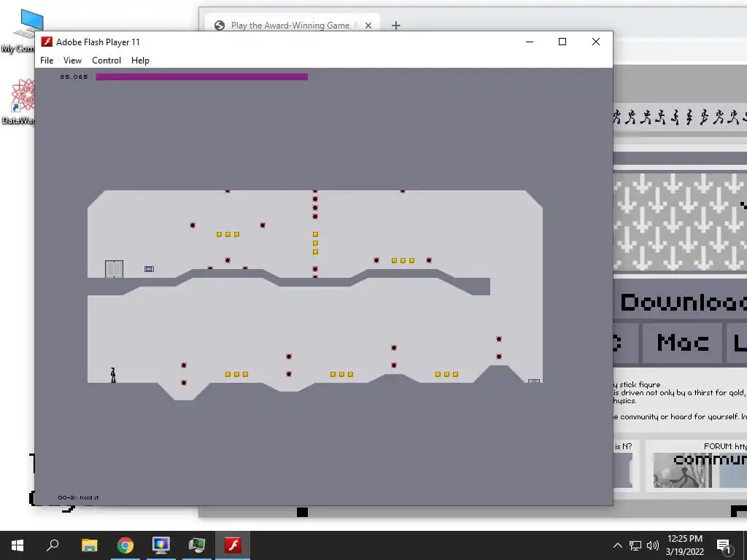The image size is (747, 560).
Task: Open taskbar search magnifier
Action: (x=53, y=545)
